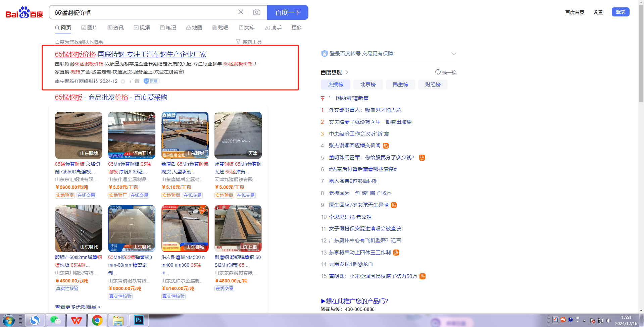Select the 民生榜 hot list tab

click(401, 85)
